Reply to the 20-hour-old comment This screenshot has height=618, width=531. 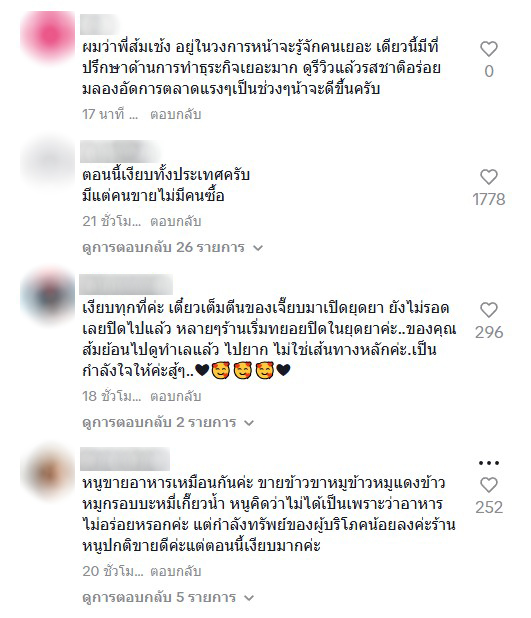[x=176, y=571]
